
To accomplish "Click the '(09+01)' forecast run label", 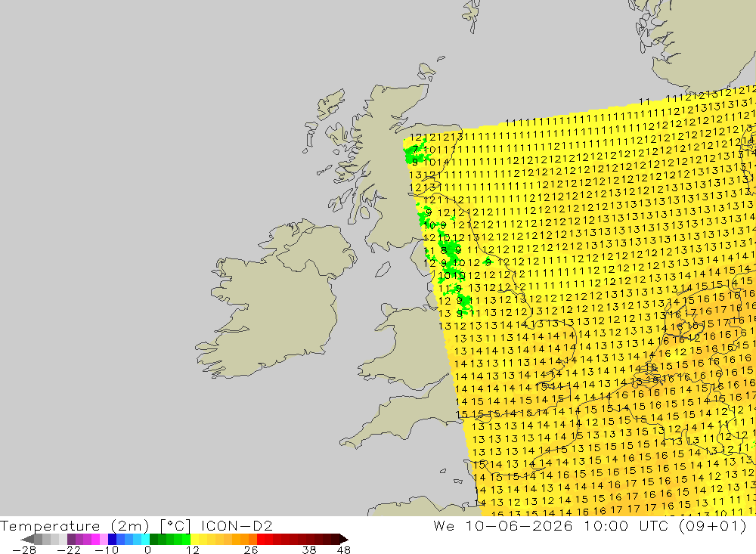I will [x=713, y=526].
